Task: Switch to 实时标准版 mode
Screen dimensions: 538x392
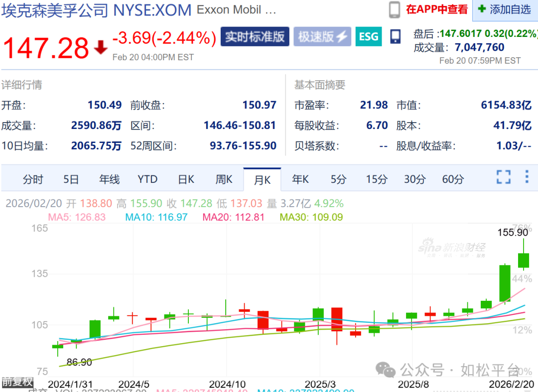Action: click(x=255, y=37)
